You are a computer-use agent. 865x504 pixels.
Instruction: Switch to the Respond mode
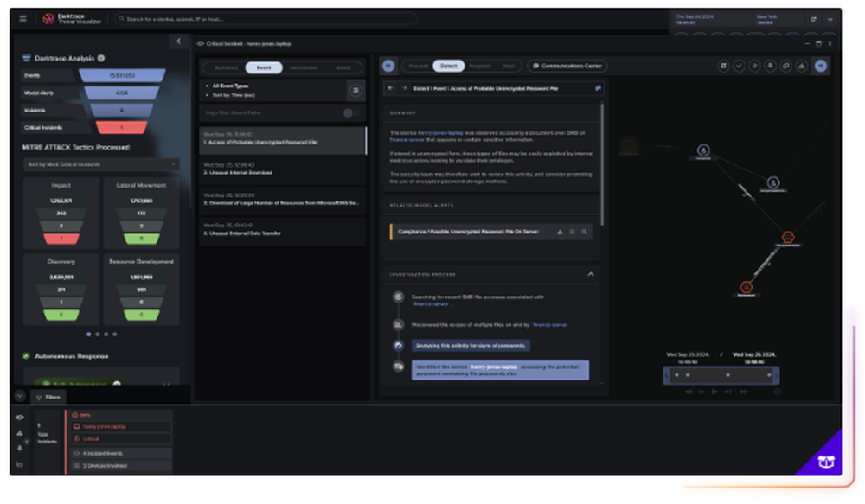point(479,66)
